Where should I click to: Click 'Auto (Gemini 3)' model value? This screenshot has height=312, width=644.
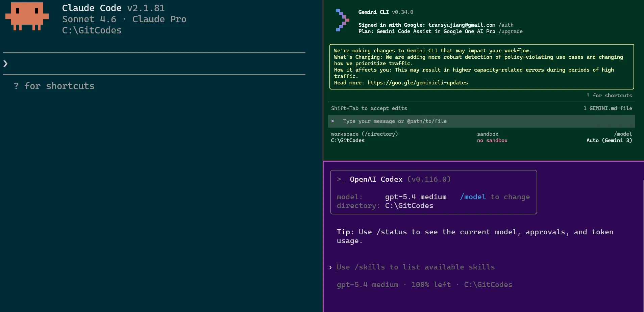pos(609,140)
